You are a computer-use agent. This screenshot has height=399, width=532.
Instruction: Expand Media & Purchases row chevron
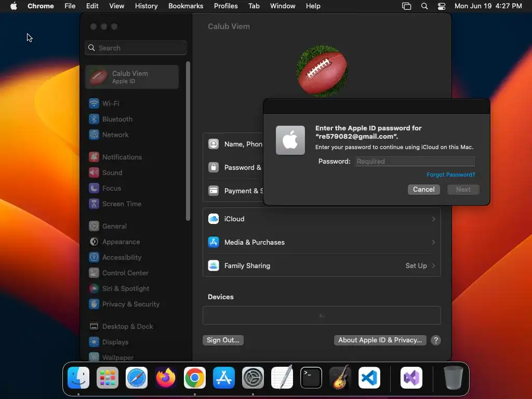point(433,243)
